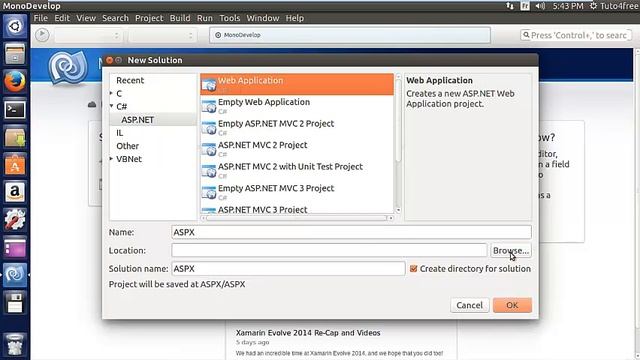Open the archive download folder dock icon
640x360 pixels.
click(x=15, y=137)
